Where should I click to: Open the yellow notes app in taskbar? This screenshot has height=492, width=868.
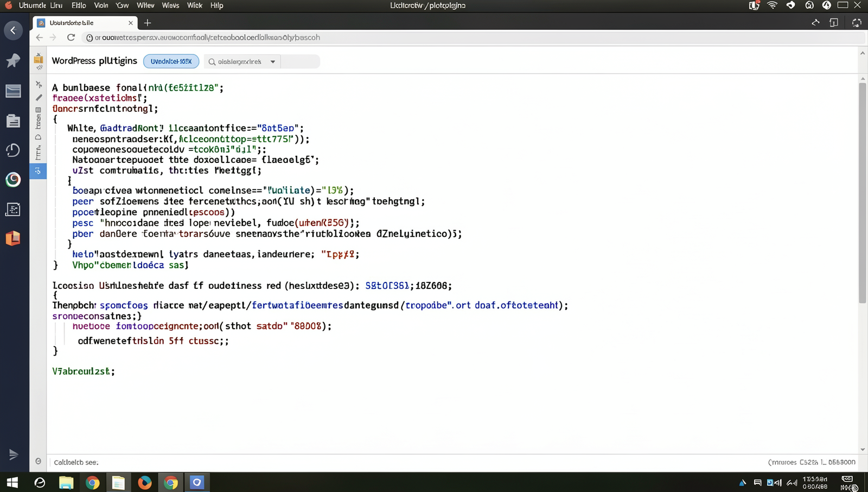[118, 482]
